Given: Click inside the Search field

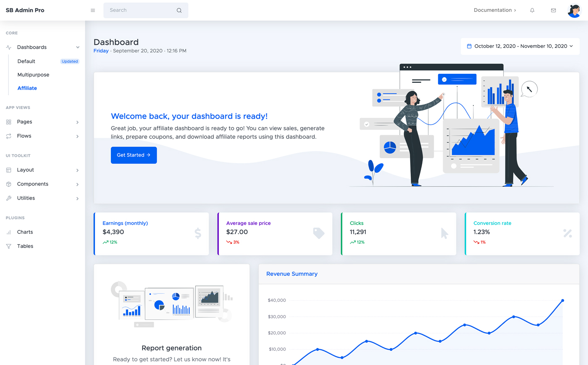Looking at the screenshot, I should [x=139, y=10].
